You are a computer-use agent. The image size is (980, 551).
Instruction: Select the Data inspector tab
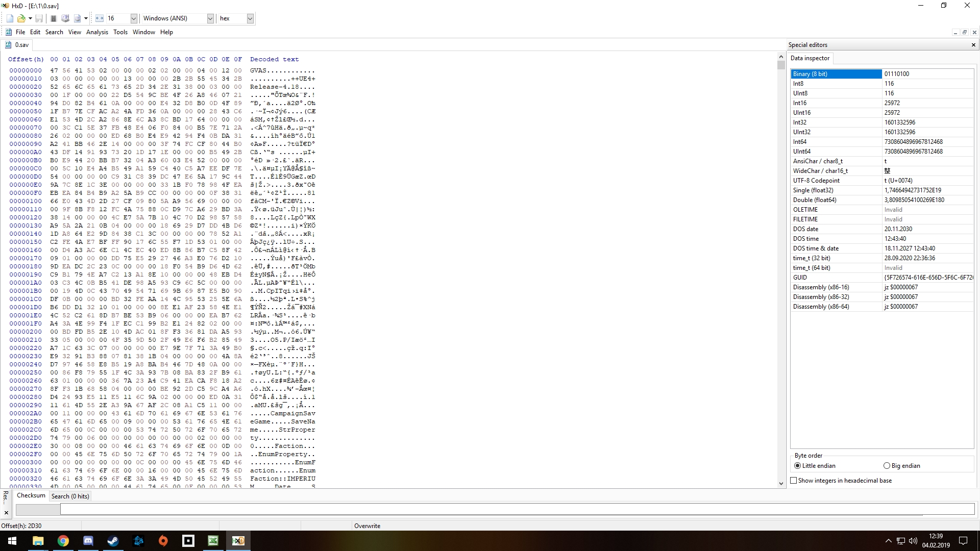point(810,58)
